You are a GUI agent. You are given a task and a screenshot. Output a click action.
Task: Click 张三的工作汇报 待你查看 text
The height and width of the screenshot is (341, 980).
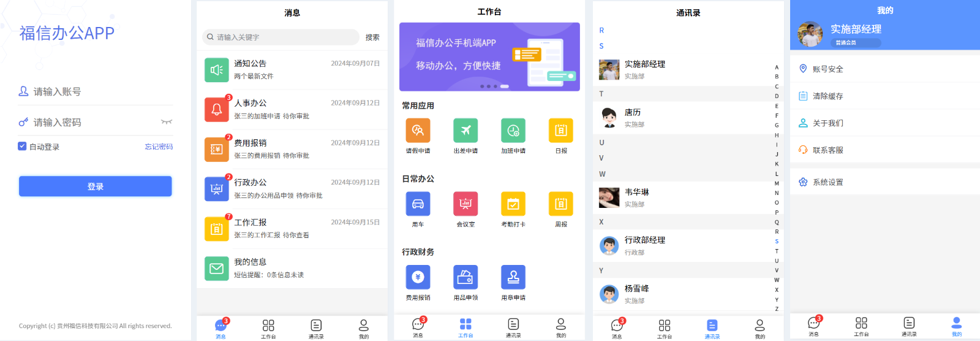point(271,235)
